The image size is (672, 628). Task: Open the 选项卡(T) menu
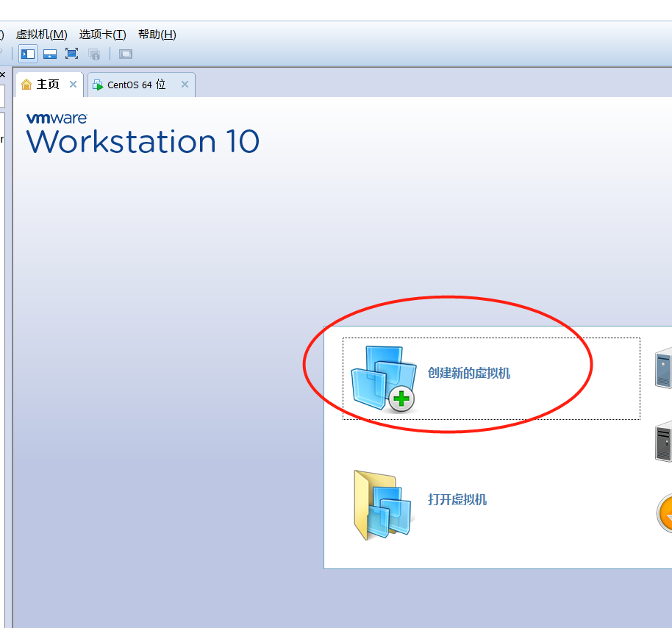coord(102,35)
